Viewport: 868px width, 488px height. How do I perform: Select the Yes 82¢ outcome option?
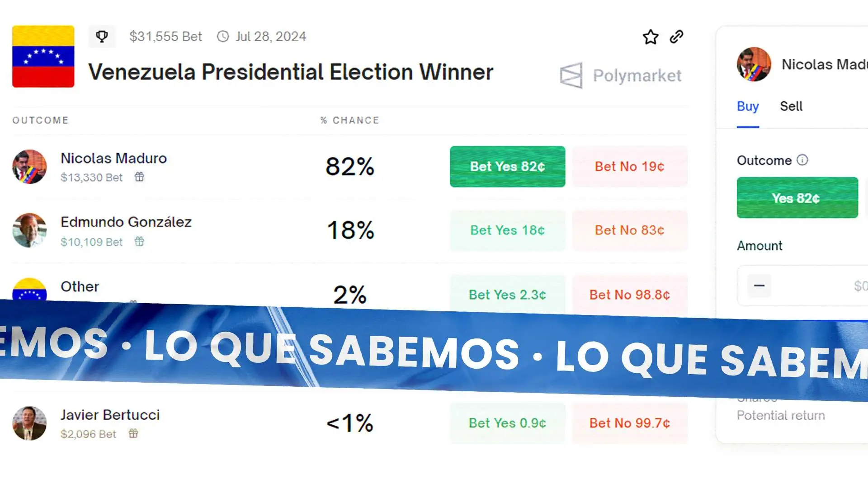(797, 198)
